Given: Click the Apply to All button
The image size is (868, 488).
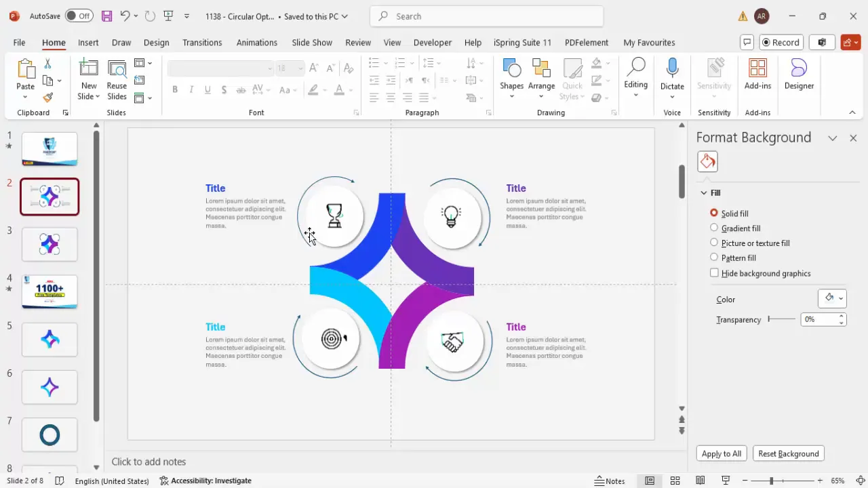Looking at the screenshot, I should click(x=722, y=453).
